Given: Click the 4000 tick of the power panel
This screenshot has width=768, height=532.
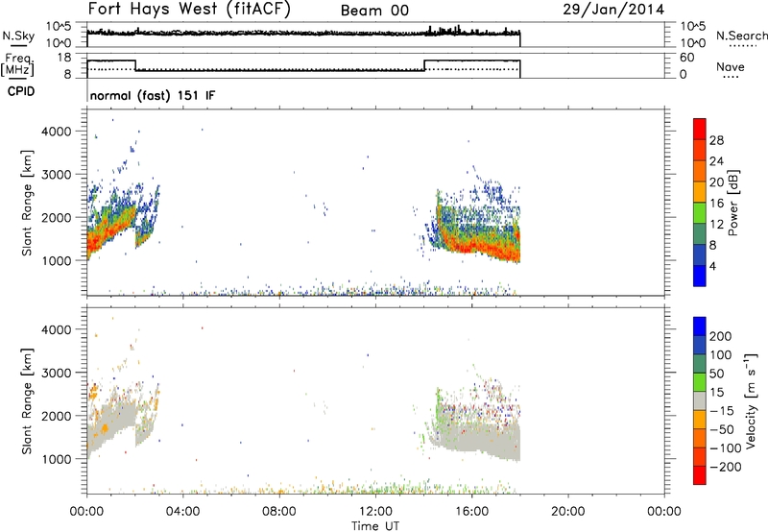Looking at the screenshot, I should tap(57, 132).
